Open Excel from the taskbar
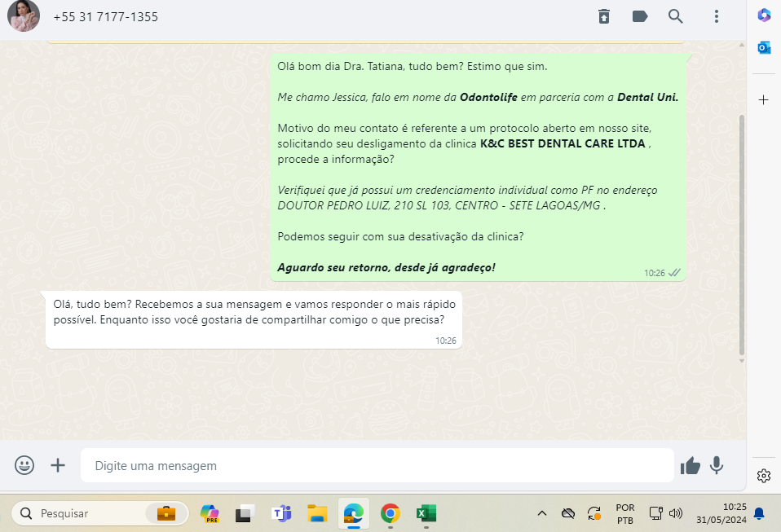The width and height of the screenshot is (781, 532). tap(426, 513)
